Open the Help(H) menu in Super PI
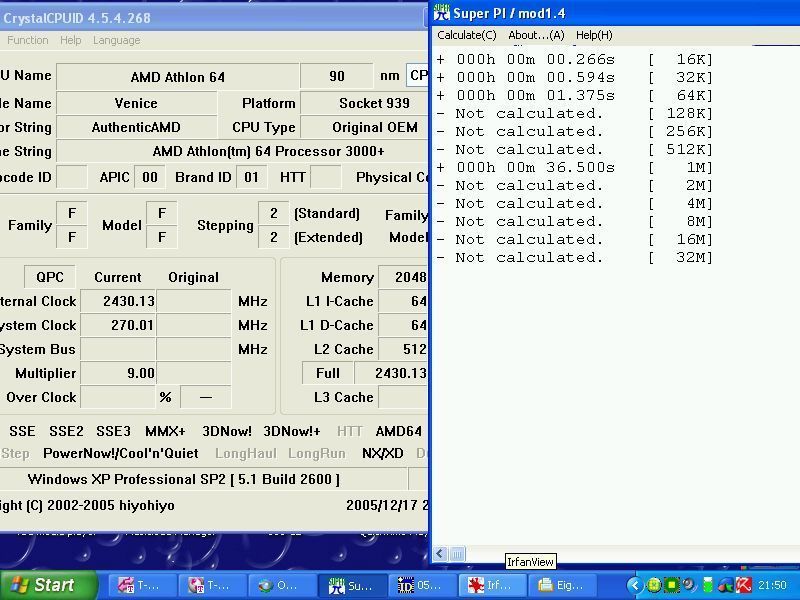The image size is (800, 600). [594, 35]
